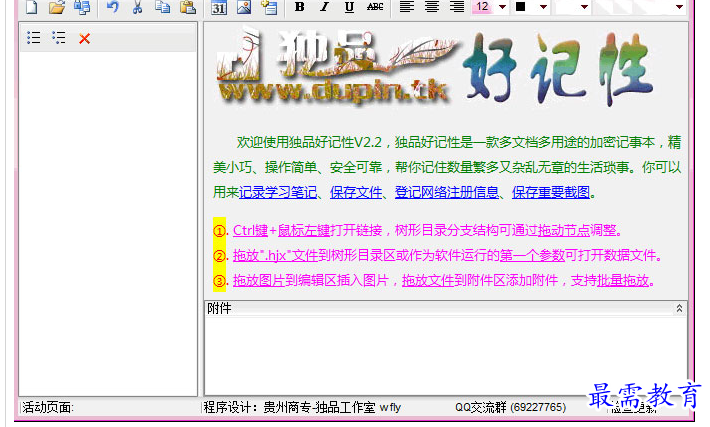Click the circled number ① marker

219,231
